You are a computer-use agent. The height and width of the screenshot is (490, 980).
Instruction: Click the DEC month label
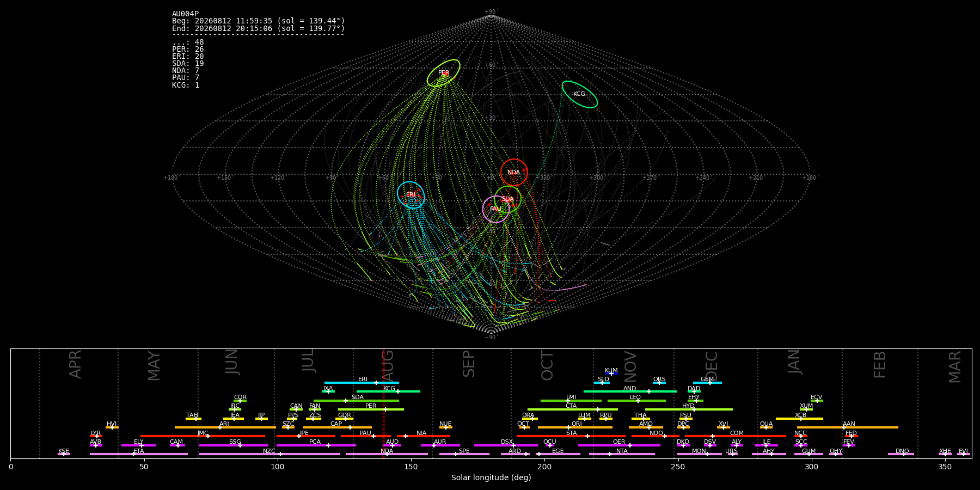coord(712,365)
